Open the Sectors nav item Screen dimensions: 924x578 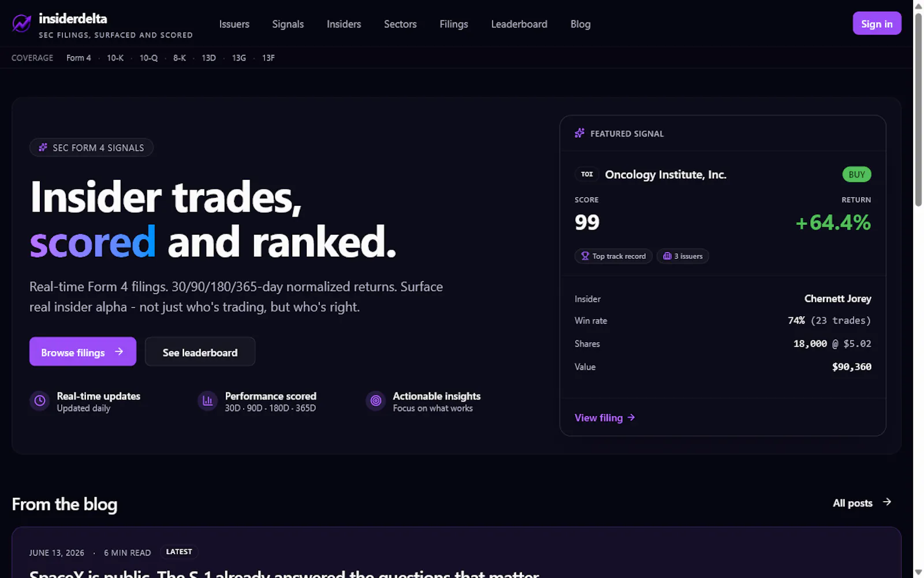pyautogui.click(x=400, y=24)
